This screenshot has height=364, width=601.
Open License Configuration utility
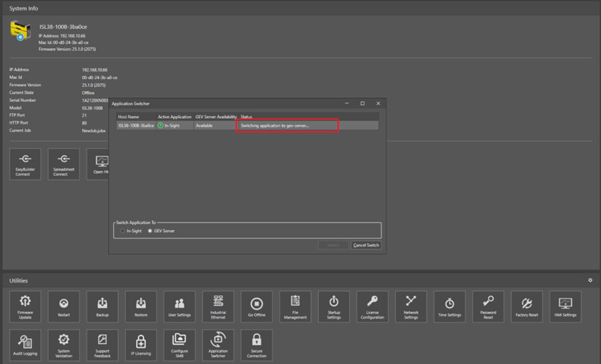click(x=372, y=306)
